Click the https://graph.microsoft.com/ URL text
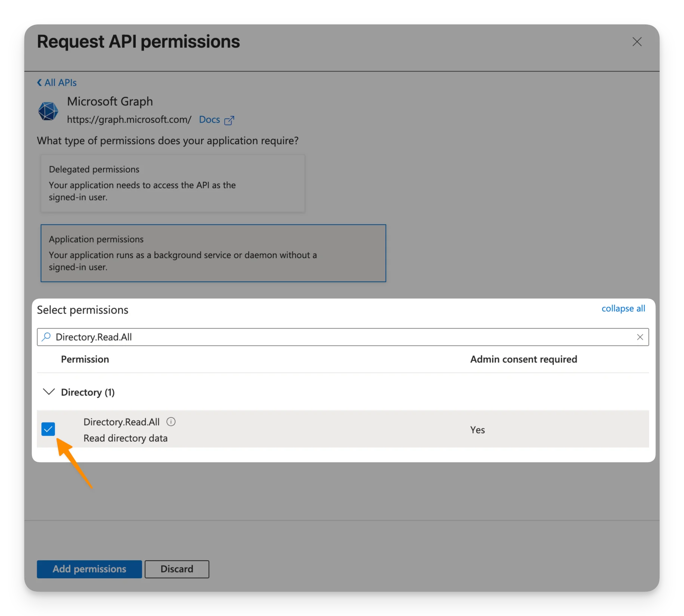684x616 pixels. [129, 120]
